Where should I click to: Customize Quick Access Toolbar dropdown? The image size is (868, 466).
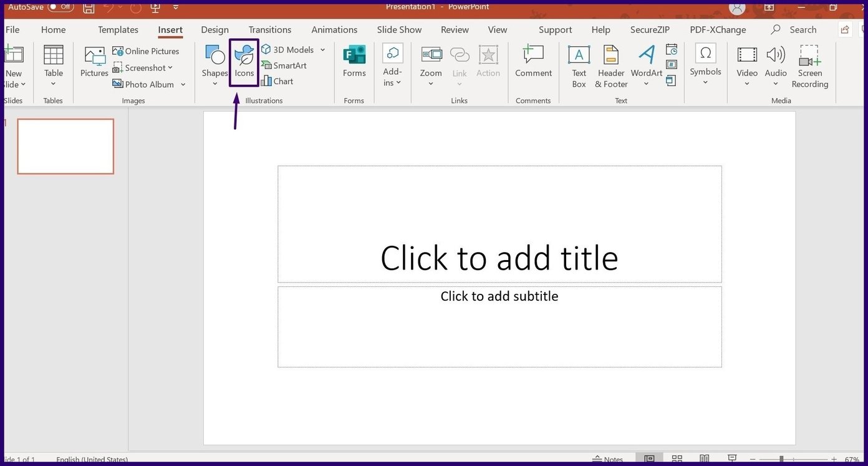point(176,7)
